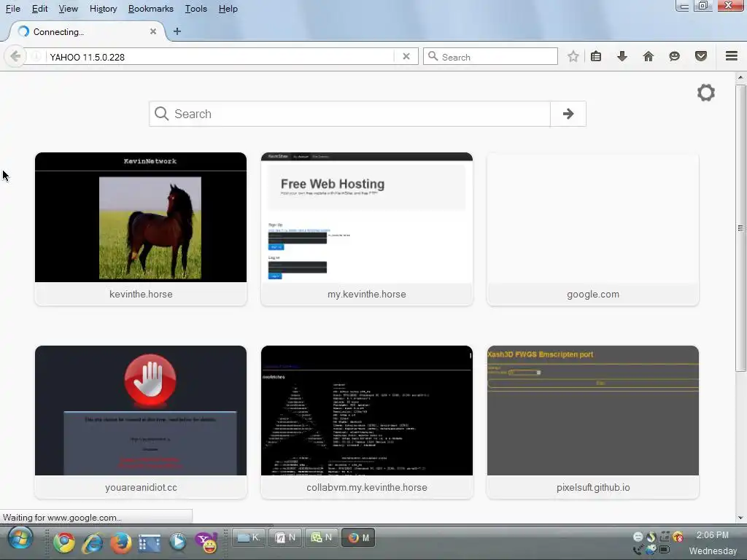Viewport: 747px width, 560px height.
Task: Submit search with the arrow button
Action: 568,114
